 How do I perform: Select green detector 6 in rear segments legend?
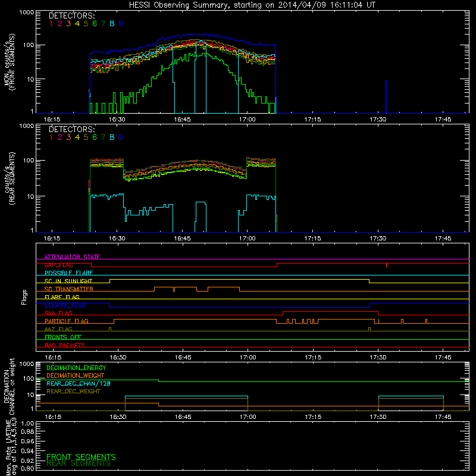click(95, 137)
